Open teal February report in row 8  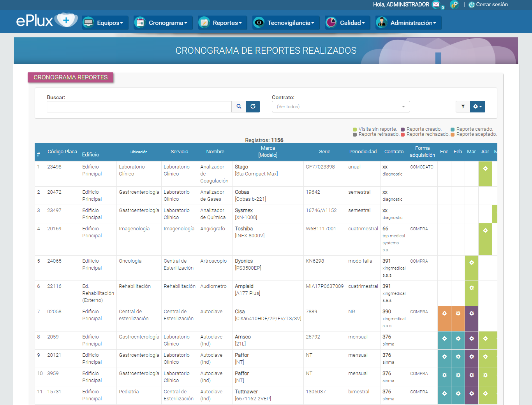point(458,339)
